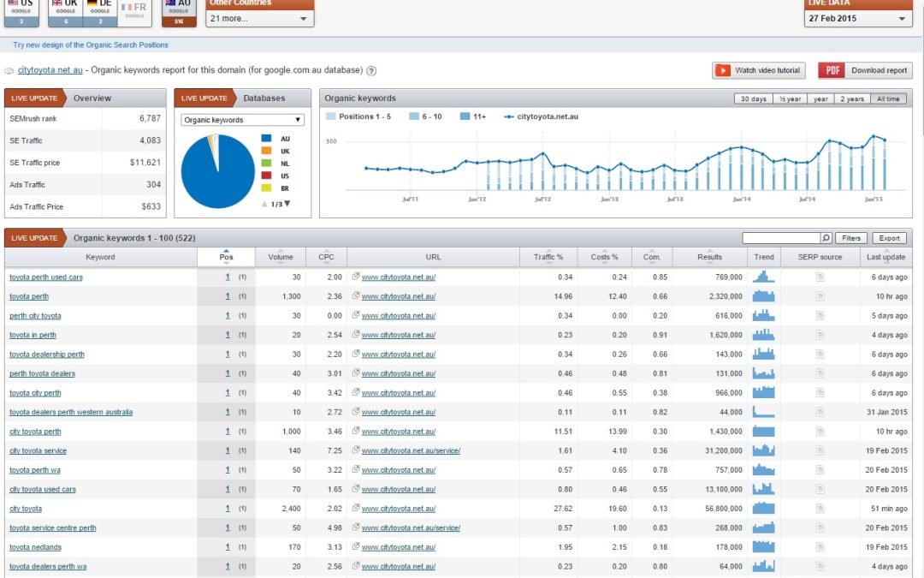The height and width of the screenshot is (578, 924).
Task: Click external link icon beside toyota perth used cars URL
Action: 356,276
